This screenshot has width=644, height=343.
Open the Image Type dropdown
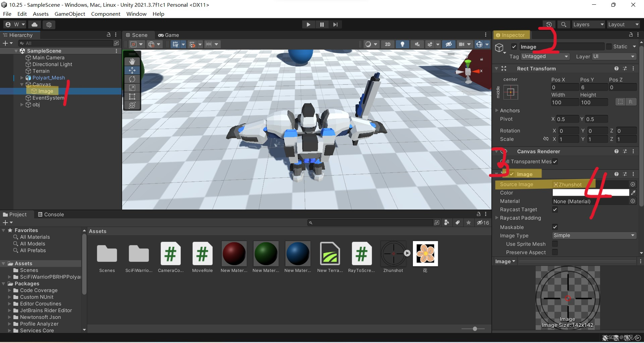coord(594,235)
